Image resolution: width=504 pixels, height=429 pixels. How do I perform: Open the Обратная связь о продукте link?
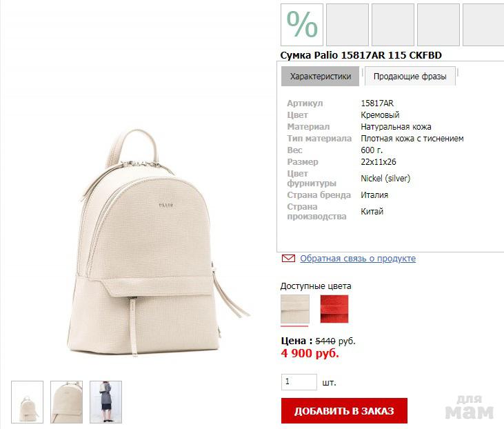[x=358, y=258]
